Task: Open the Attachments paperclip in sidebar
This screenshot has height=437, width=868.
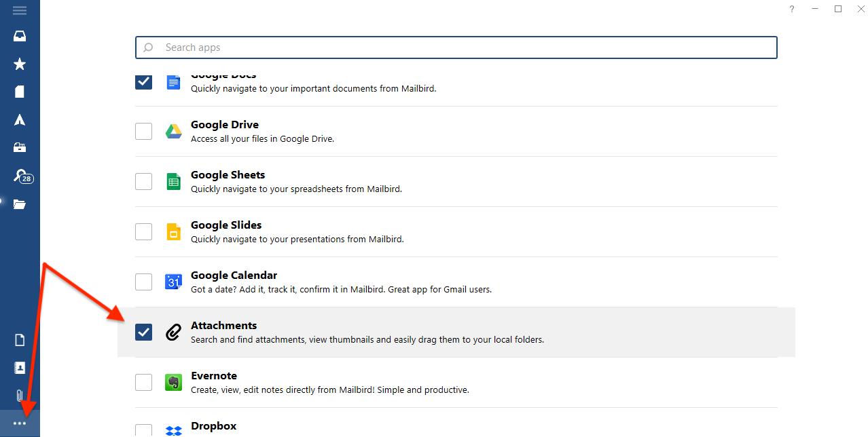Action: 20,396
